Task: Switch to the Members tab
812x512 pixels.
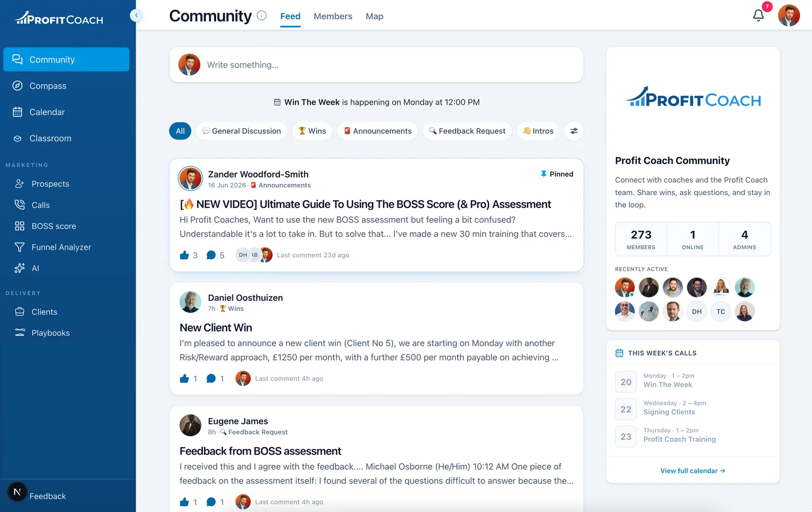Action: point(333,16)
